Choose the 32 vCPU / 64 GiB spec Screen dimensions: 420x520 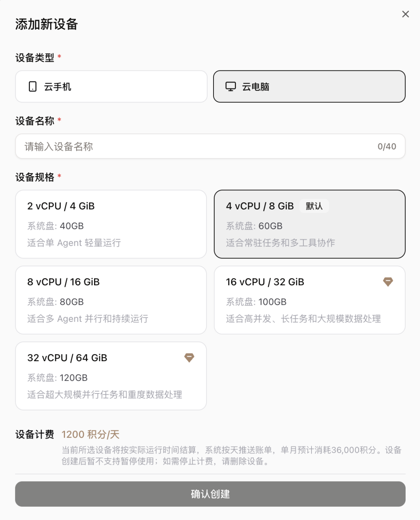pyautogui.click(x=111, y=376)
